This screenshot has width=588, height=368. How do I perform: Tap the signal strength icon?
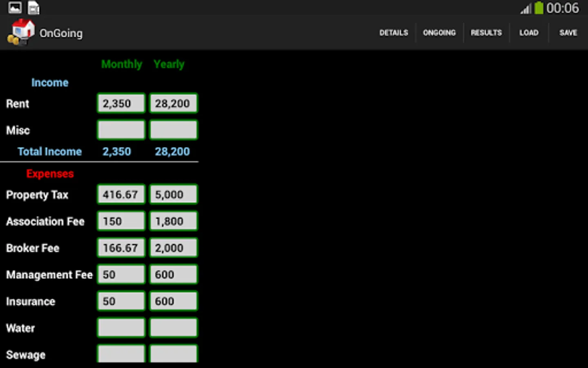pos(526,8)
